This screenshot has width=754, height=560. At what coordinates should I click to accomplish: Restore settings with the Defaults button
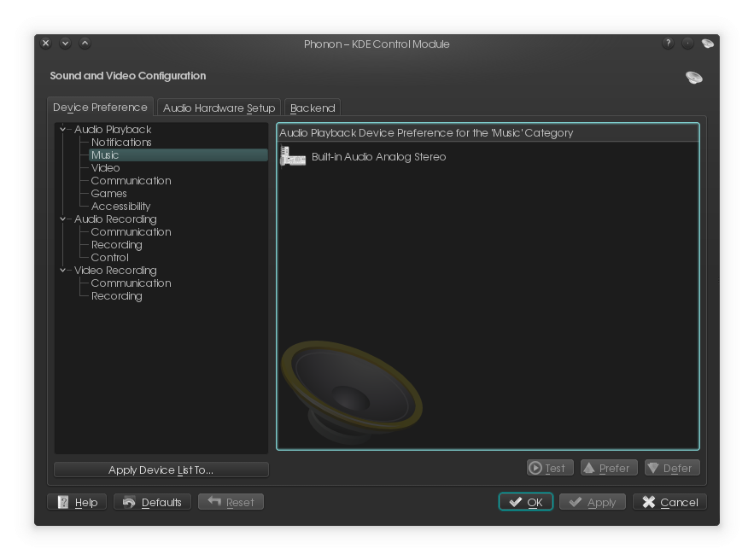pyautogui.click(x=152, y=502)
